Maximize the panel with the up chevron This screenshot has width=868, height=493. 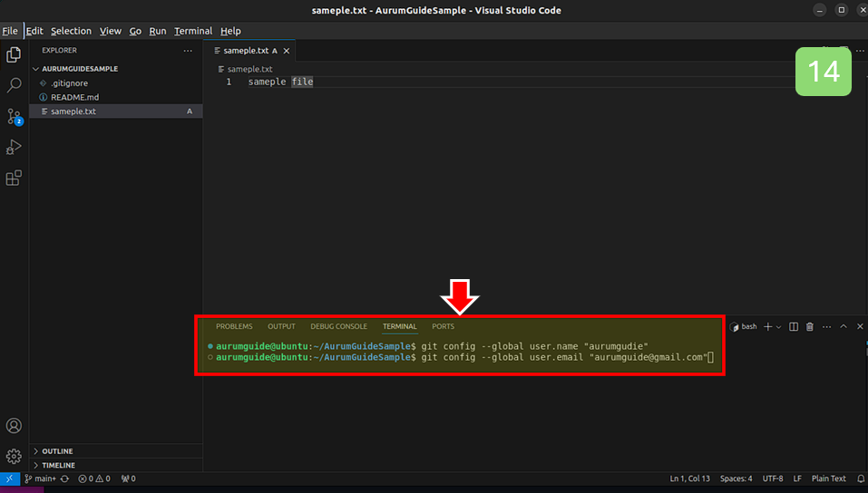(x=844, y=326)
